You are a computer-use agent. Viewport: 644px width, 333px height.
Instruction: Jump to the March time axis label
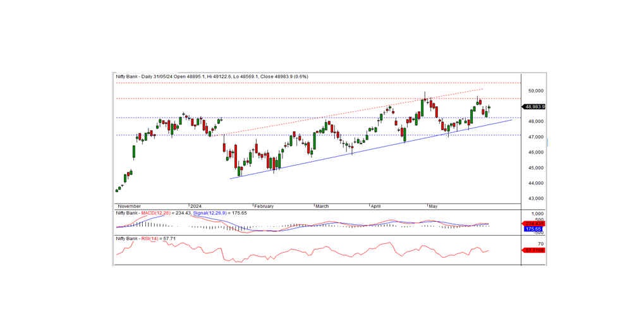(x=324, y=206)
